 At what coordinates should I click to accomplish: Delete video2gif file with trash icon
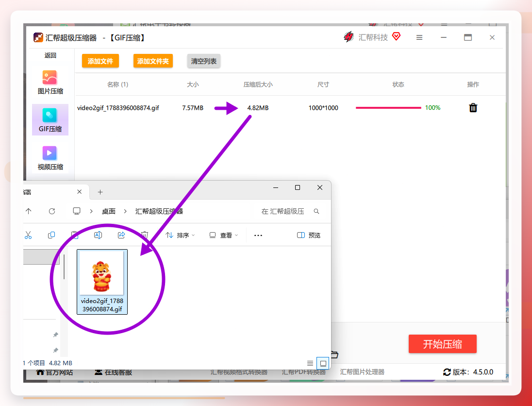click(x=473, y=108)
